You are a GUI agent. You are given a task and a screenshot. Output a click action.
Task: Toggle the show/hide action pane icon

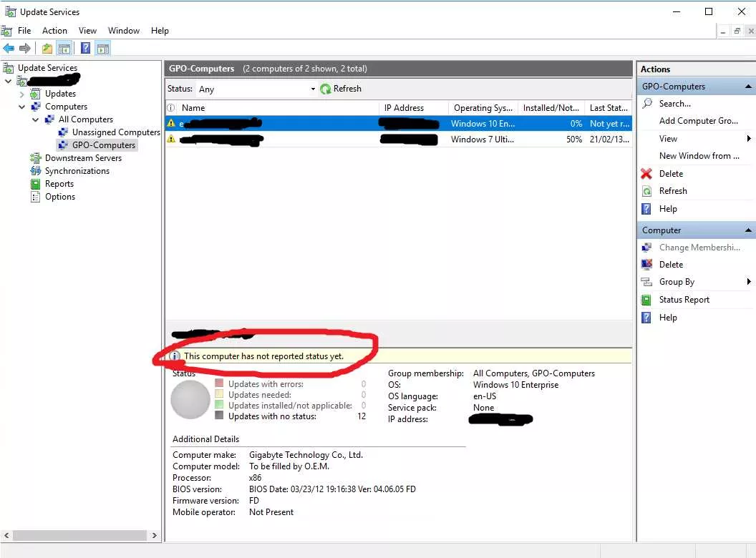[102, 48]
